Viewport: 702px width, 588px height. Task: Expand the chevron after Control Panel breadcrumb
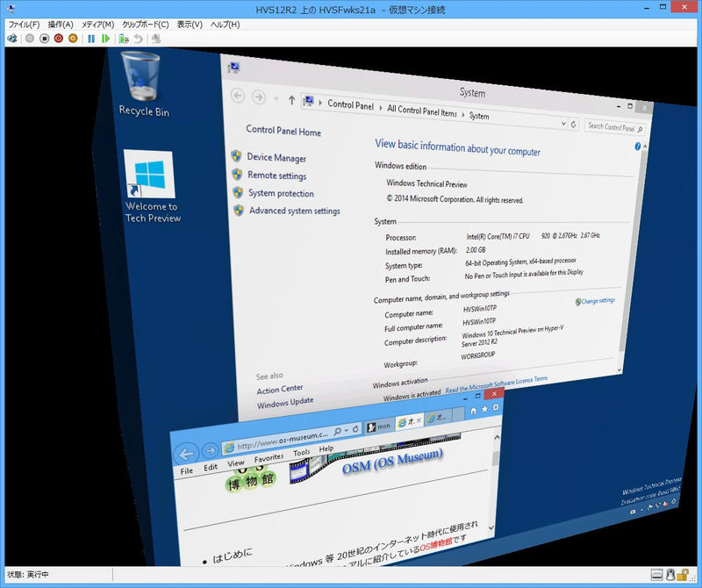coord(381,107)
